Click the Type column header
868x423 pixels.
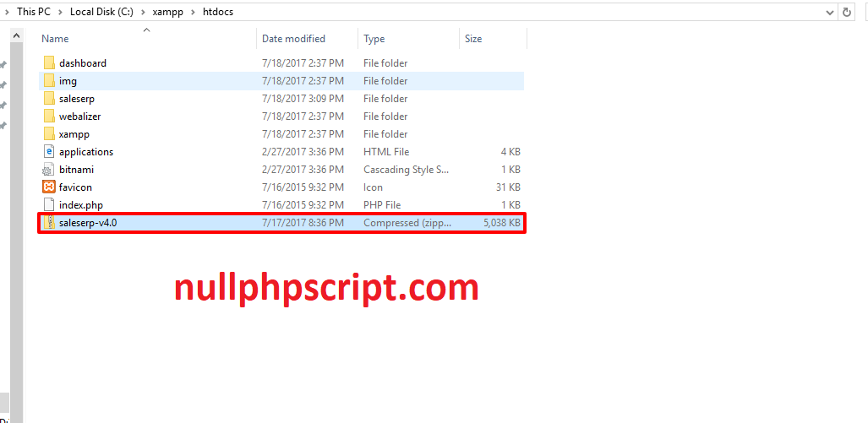pyautogui.click(x=374, y=39)
